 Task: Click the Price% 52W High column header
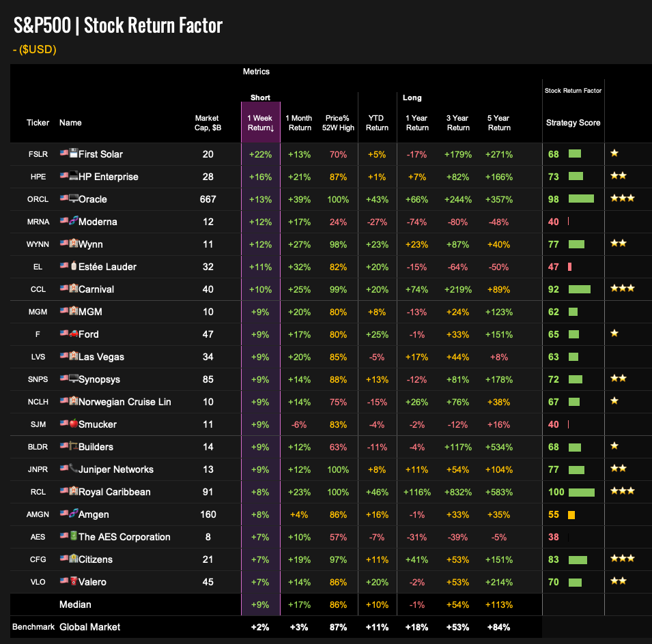click(x=338, y=123)
